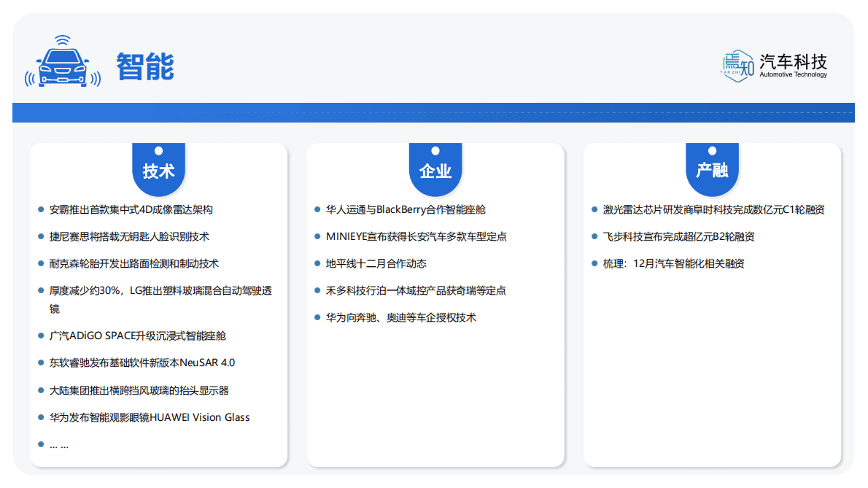Image resolution: width=868 pixels, height=488 pixels.
Task: Open 耐克森轮胎 路面检测和制动技术 link
Action: [133, 264]
